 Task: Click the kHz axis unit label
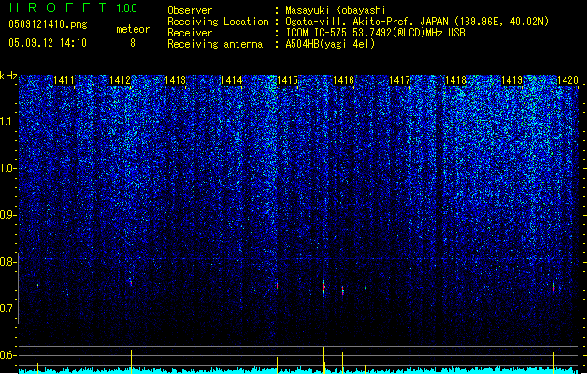coord(8,76)
